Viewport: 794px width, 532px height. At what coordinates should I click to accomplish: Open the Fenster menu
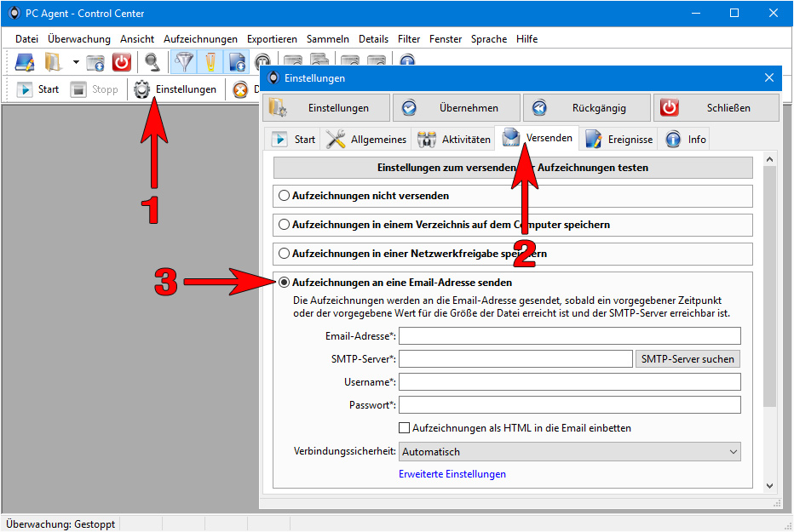tap(446, 39)
